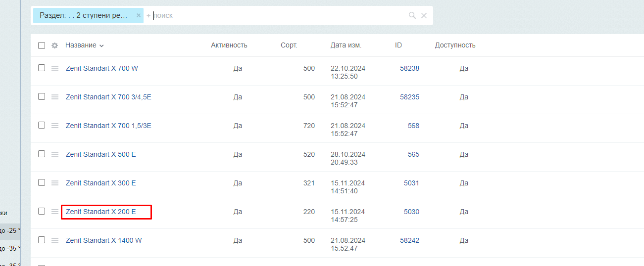Viewport: 644px width, 266px height.
Task: Click ID value 5031
Action: click(x=411, y=183)
